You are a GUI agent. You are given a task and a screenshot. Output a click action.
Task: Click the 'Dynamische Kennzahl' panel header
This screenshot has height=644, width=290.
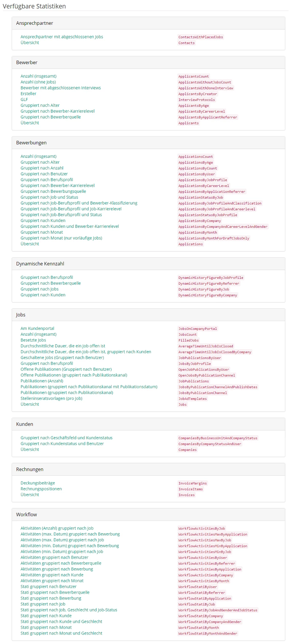point(40,264)
